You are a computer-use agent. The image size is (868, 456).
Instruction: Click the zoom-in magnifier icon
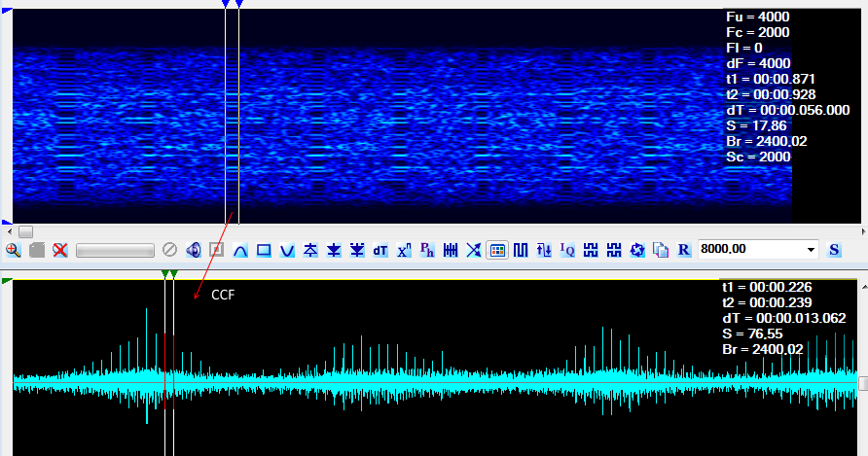[14, 250]
